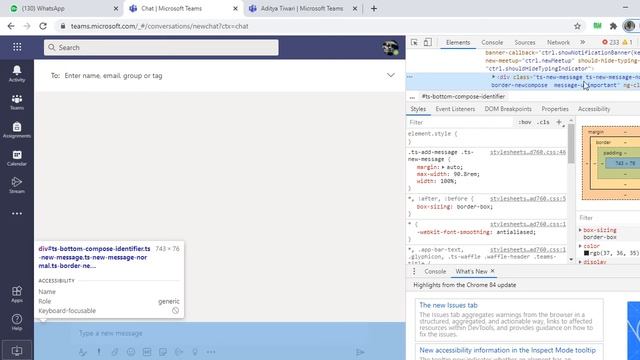Switch to the drawer Console tab

pyautogui.click(x=435, y=271)
